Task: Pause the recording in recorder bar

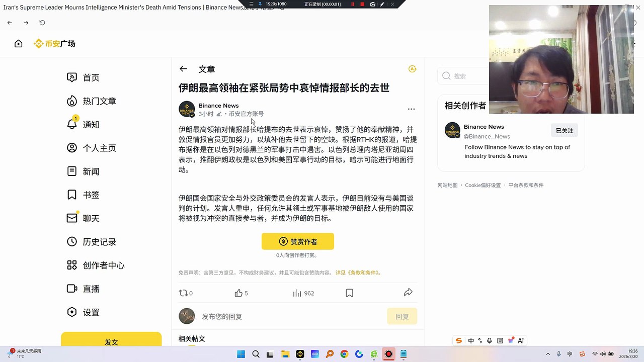Action: click(x=353, y=4)
